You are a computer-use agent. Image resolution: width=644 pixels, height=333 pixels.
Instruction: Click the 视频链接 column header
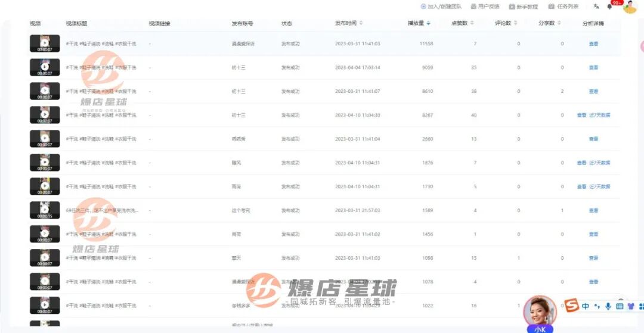click(159, 23)
